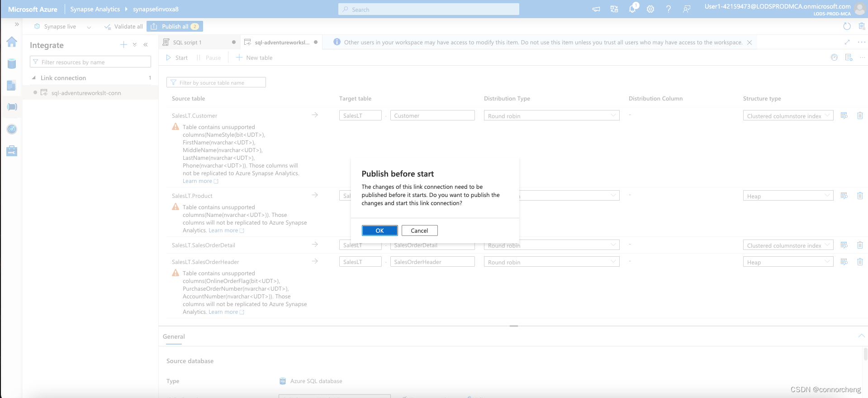Open Structure type Heap dropdown for Product
Image resolution: width=868 pixels, height=398 pixels.
[x=788, y=196]
